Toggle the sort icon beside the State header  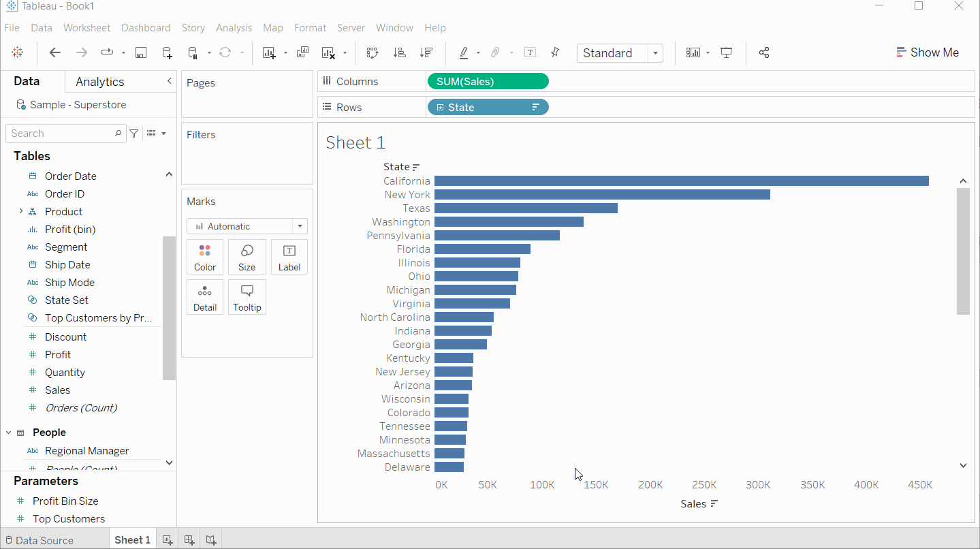pos(416,167)
